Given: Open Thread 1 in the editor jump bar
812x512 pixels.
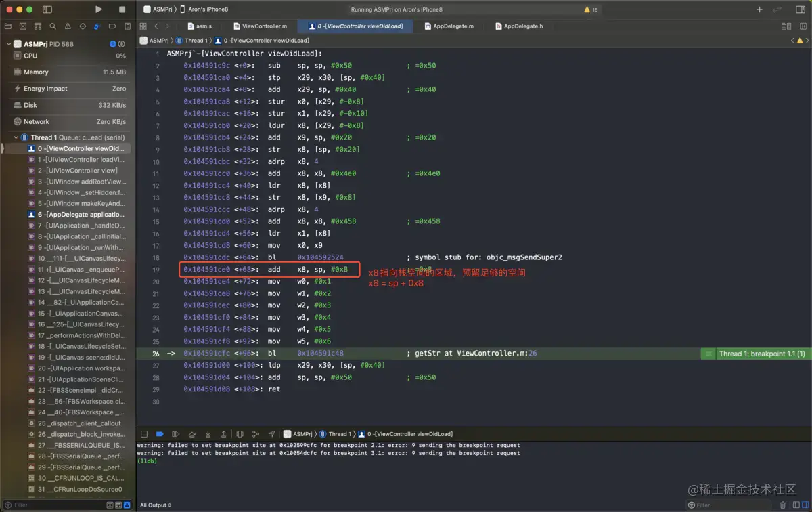Looking at the screenshot, I should tap(191, 41).
